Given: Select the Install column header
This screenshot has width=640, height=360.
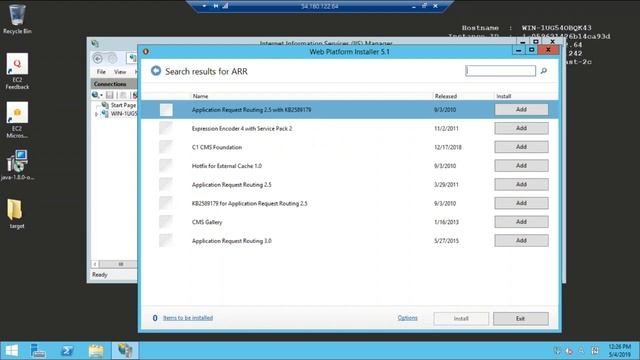Looking at the screenshot, I should point(504,96).
